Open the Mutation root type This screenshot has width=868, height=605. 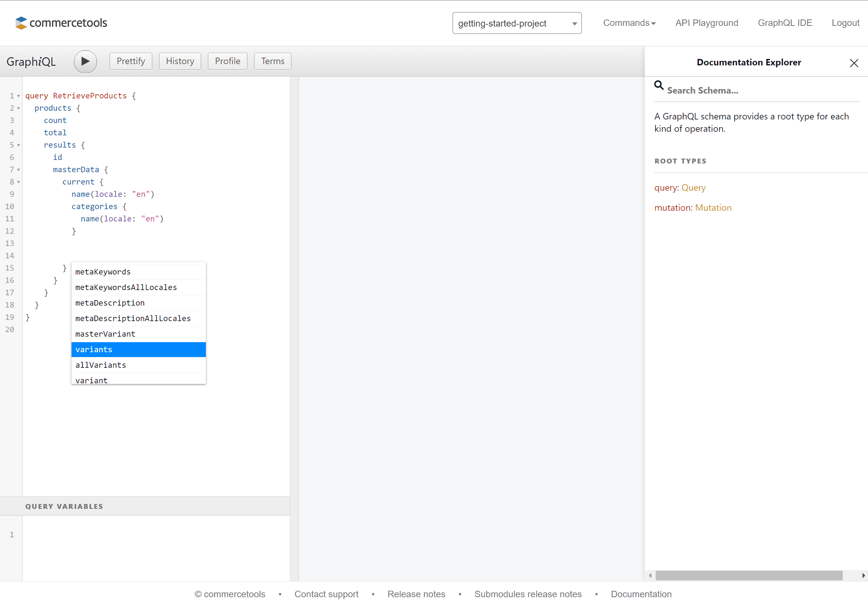713,207
